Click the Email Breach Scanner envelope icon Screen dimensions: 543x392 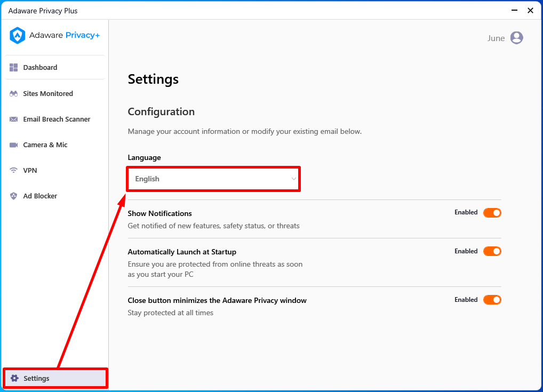[13, 119]
